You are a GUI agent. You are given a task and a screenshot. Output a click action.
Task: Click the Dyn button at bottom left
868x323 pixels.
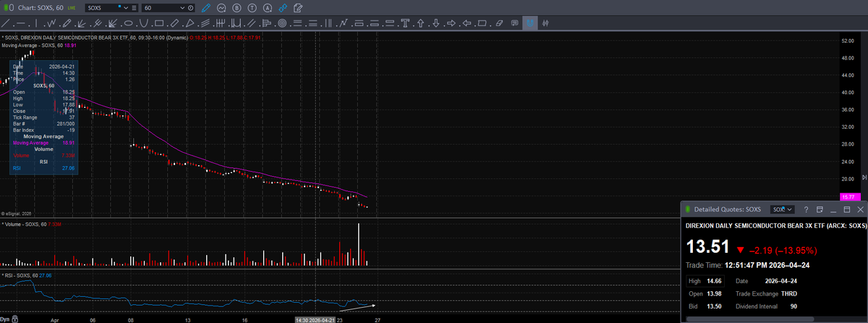pyautogui.click(x=4, y=319)
